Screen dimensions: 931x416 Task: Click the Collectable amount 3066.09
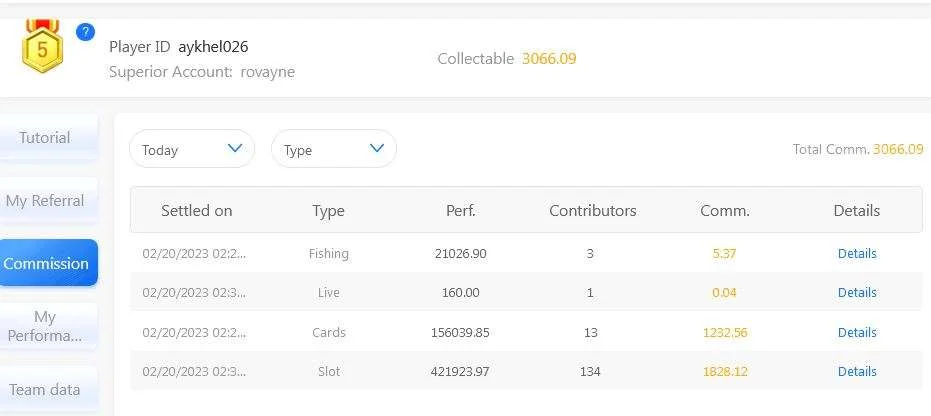(x=549, y=59)
